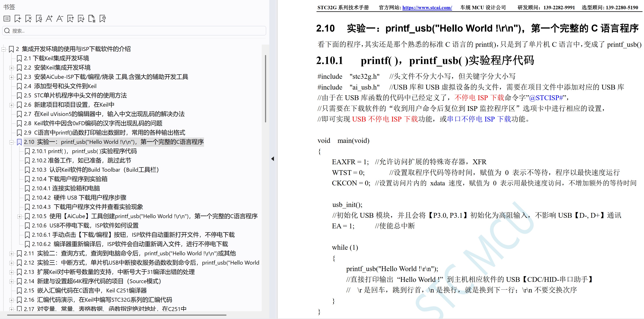Open bookmark 2.10.3 Build Toolbar
The image size is (644, 319).
pos(95,170)
